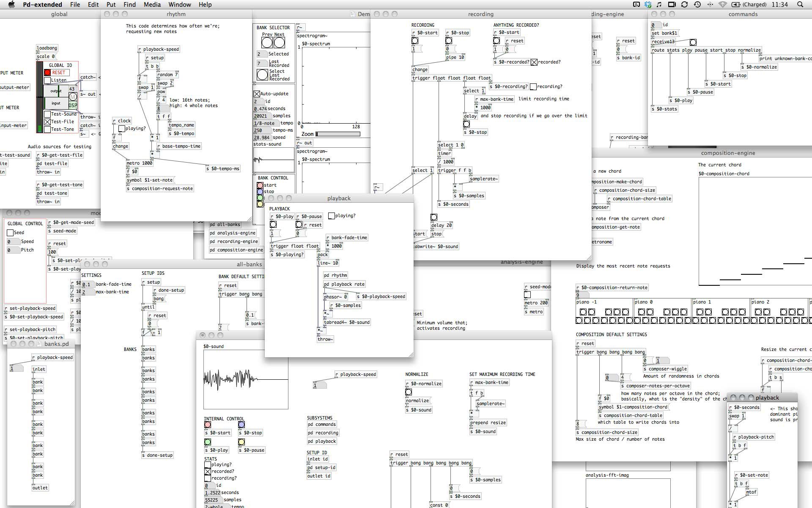Click the Prev bank bang button
The image size is (812, 508).
pos(267,43)
